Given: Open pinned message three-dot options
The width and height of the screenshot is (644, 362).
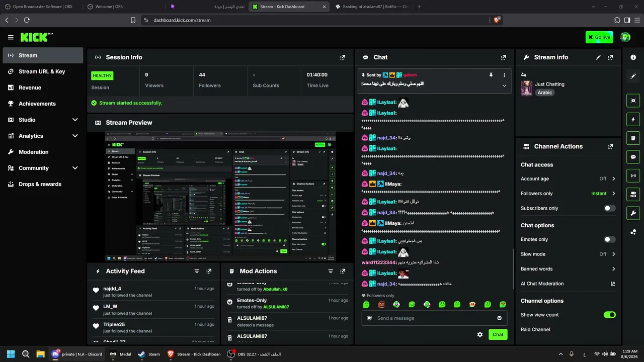Looking at the screenshot, I should (x=504, y=75).
